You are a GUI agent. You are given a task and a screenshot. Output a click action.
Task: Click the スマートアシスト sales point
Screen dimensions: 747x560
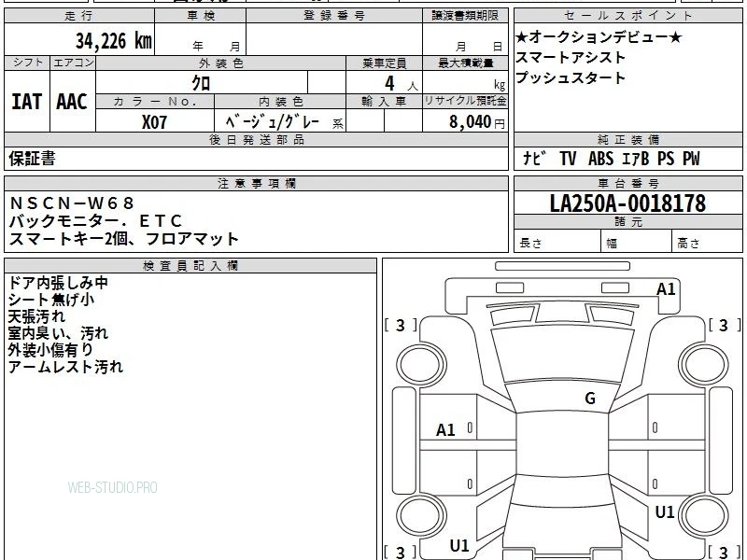coord(571,57)
